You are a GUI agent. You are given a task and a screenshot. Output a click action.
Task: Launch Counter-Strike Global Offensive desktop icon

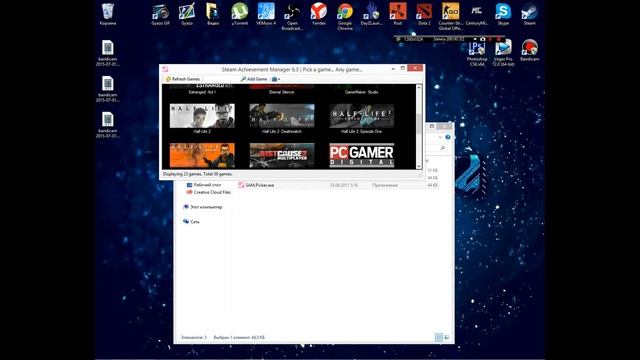click(x=451, y=16)
